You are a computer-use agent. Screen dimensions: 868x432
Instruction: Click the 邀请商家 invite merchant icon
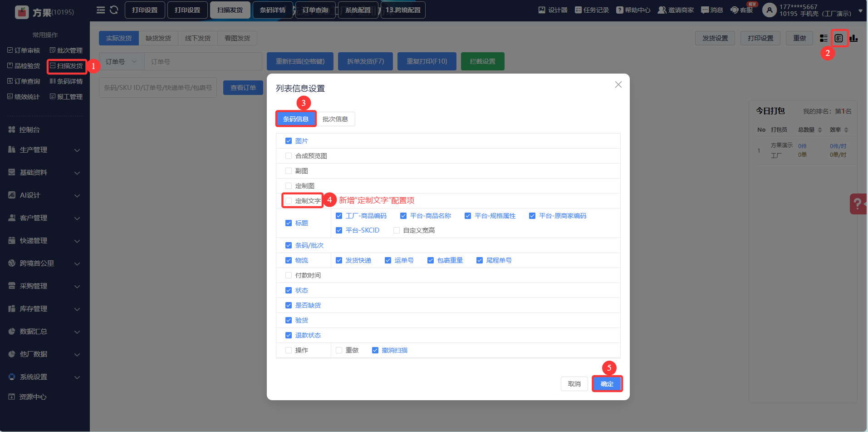[x=662, y=10]
